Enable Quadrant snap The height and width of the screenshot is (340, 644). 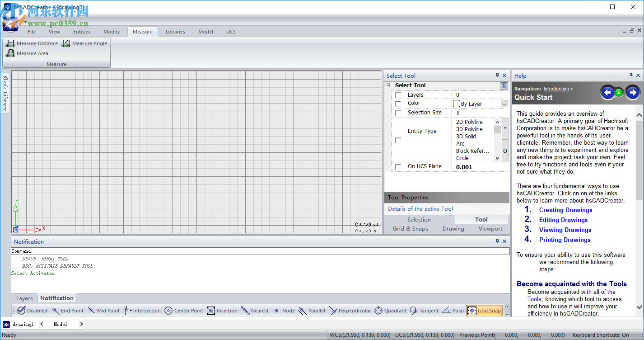click(x=391, y=311)
